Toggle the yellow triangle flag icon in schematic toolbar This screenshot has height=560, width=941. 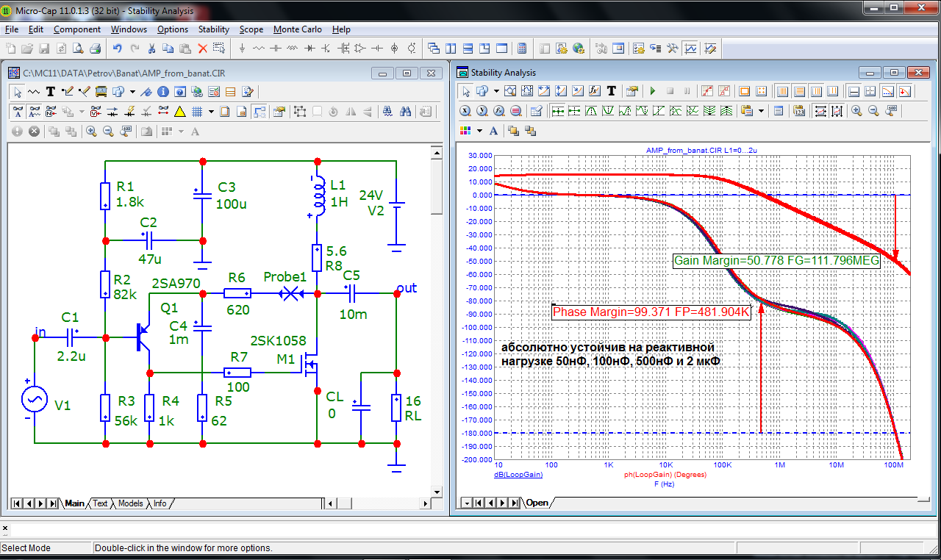tap(180, 112)
